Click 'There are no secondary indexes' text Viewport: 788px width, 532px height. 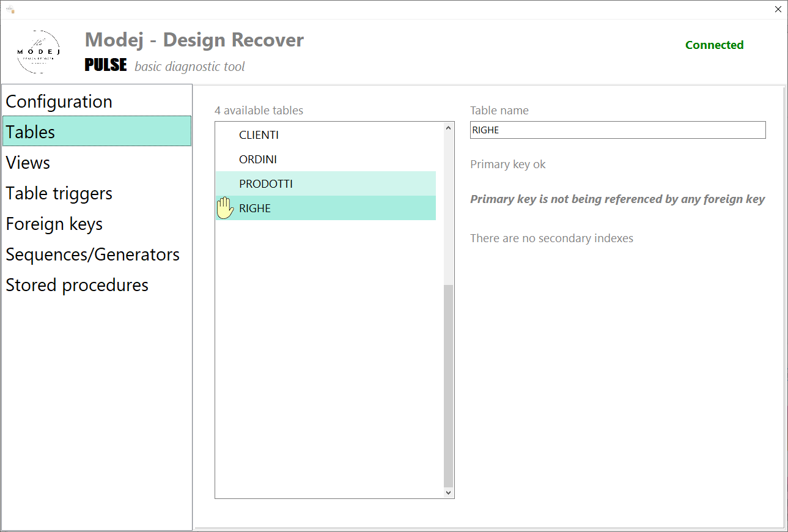click(551, 238)
